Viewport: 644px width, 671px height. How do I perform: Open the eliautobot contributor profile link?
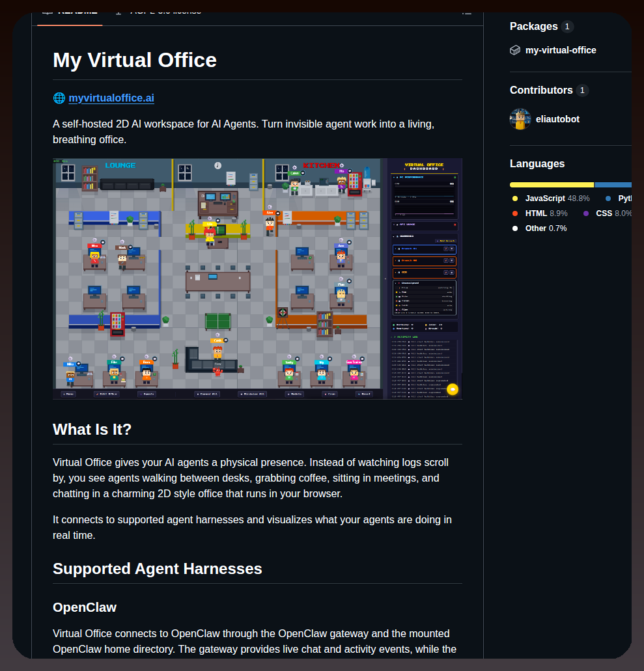[557, 119]
